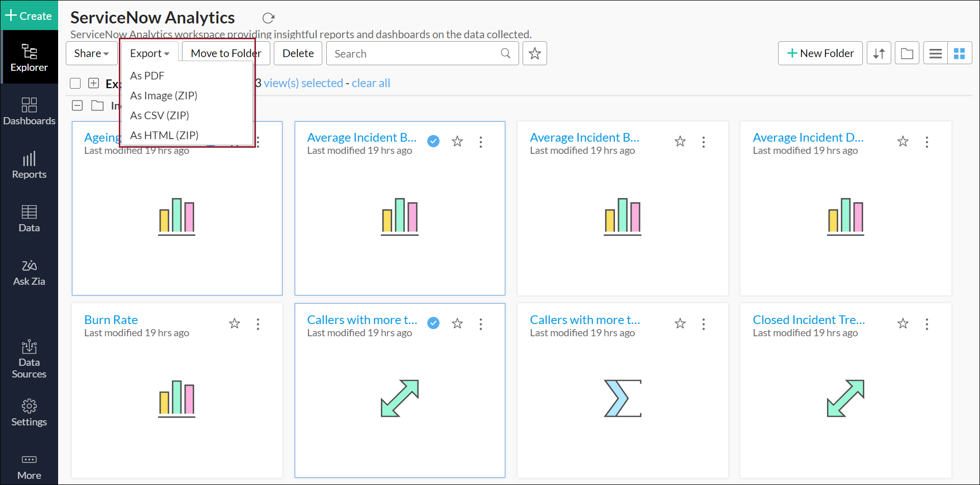
Task: Switch to list view layout
Action: point(936,53)
